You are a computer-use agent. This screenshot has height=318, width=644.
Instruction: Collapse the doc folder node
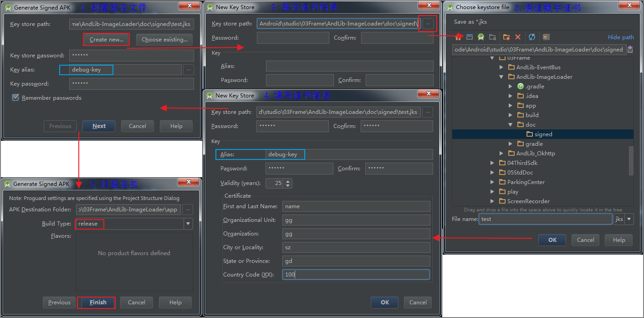(x=511, y=125)
